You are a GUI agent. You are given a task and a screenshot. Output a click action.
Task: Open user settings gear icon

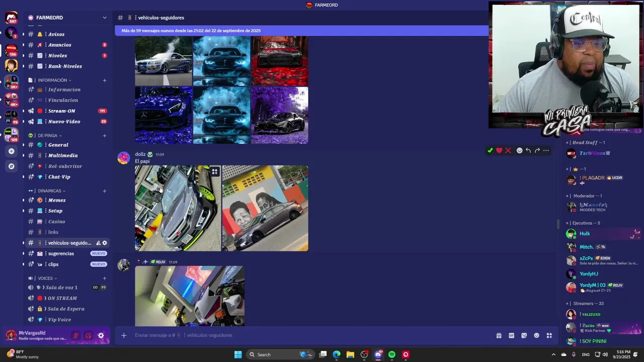(101, 335)
